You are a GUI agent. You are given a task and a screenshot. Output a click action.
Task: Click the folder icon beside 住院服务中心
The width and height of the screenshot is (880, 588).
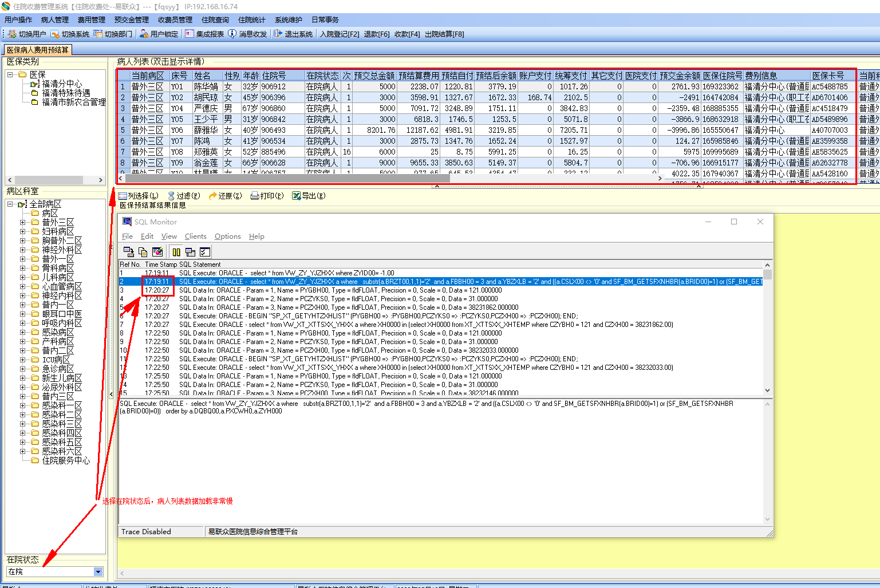(35, 460)
